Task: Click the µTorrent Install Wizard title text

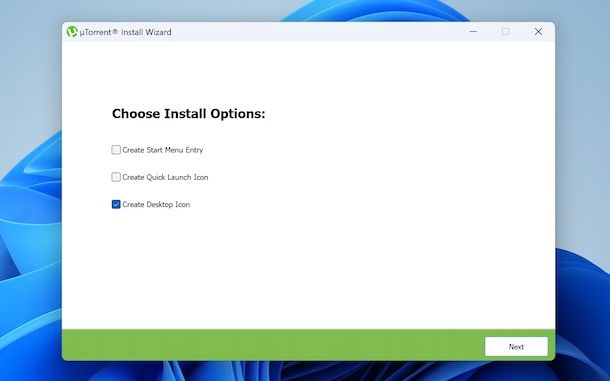Action: click(126, 32)
